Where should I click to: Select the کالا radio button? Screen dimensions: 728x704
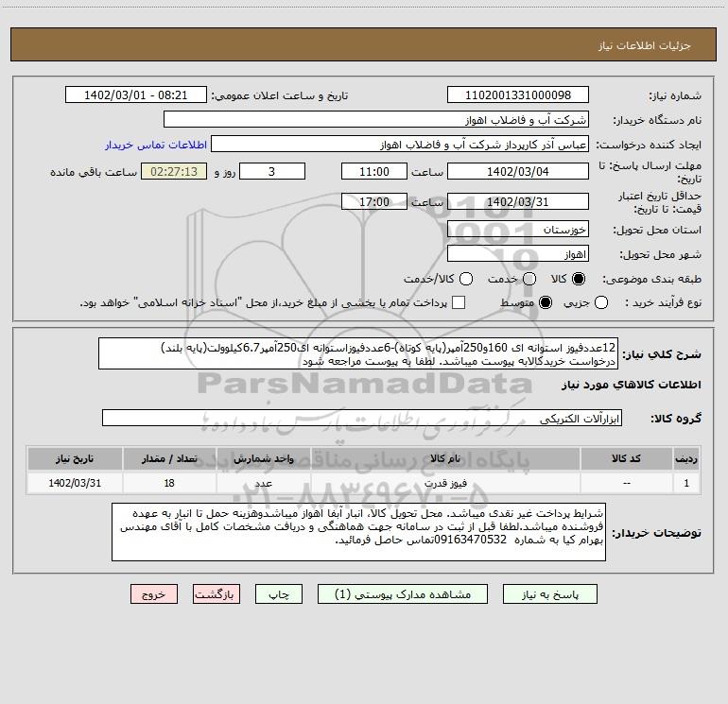(579, 279)
